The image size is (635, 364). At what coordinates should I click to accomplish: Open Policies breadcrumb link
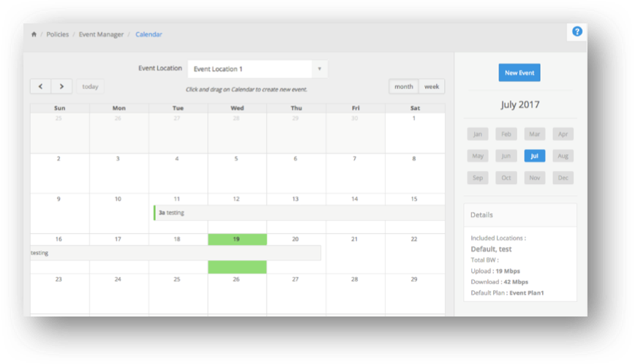click(x=57, y=34)
